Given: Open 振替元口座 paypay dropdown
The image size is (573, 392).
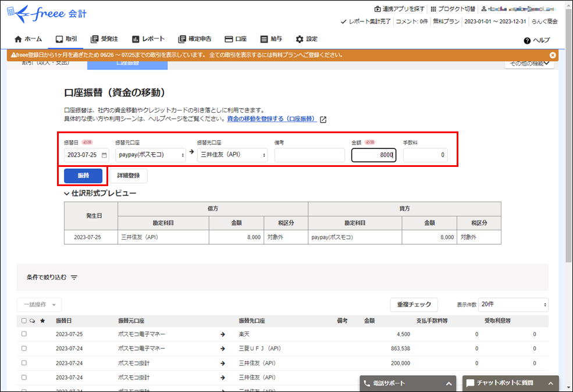Looking at the screenshot, I should click(151, 155).
